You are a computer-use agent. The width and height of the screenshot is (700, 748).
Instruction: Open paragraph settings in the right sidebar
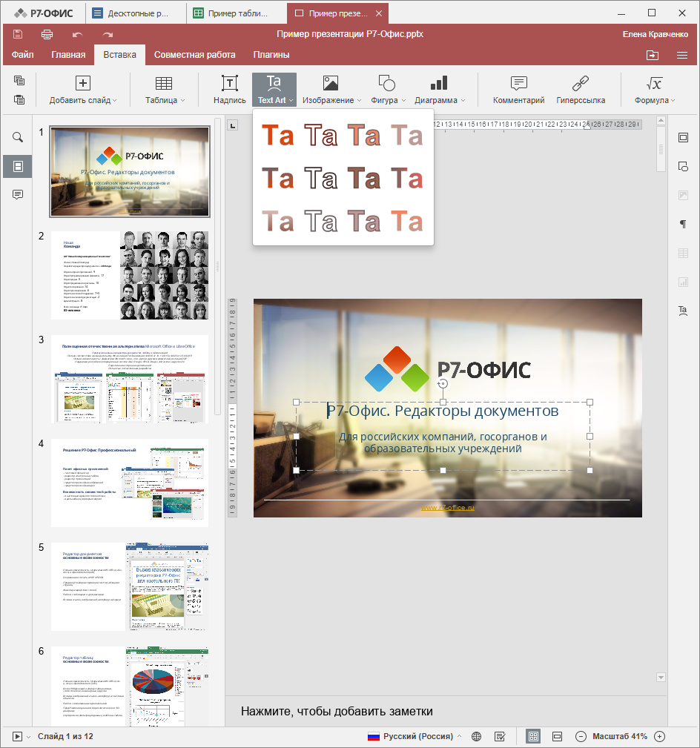click(683, 224)
